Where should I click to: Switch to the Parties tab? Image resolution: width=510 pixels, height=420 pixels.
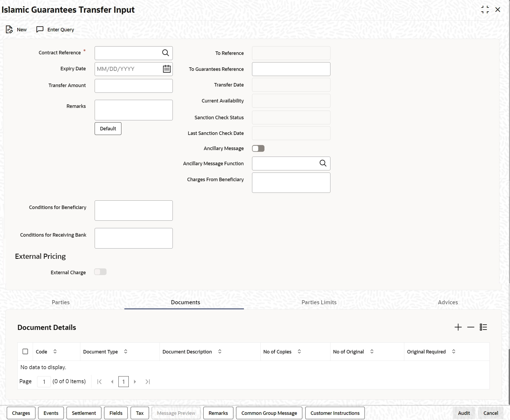click(61, 302)
